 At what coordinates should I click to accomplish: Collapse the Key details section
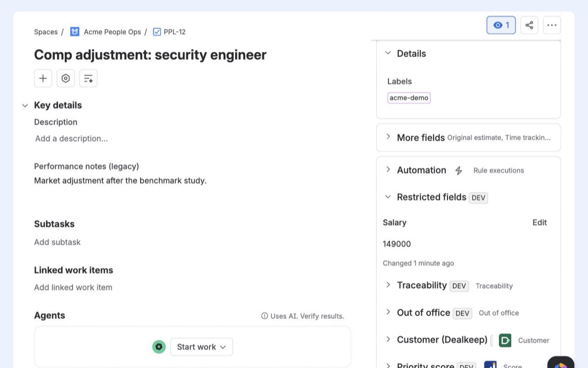25,105
